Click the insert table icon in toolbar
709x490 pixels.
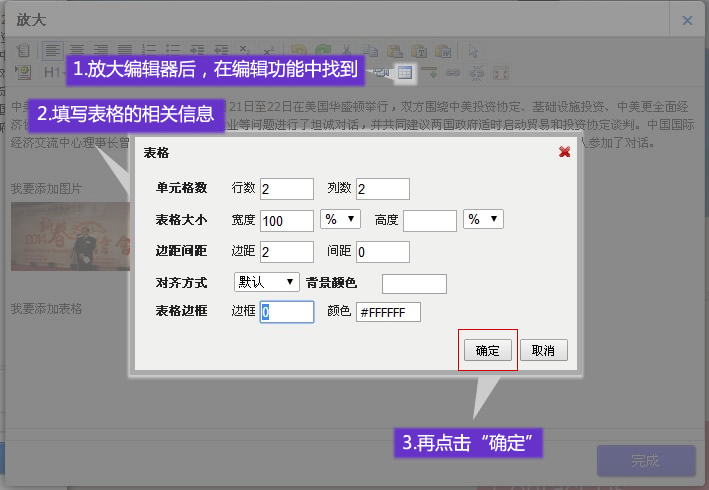[405, 72]
